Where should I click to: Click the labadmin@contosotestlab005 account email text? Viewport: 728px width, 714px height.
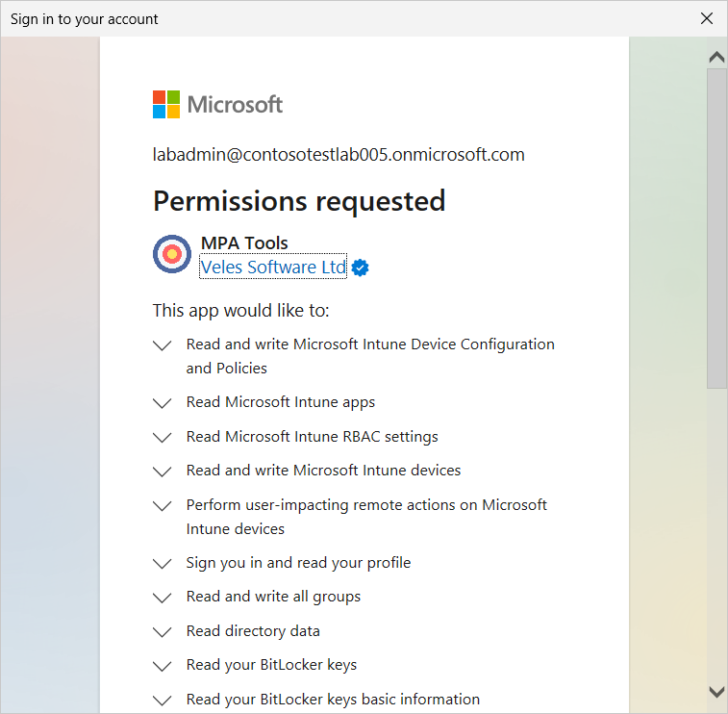(339, 155)
